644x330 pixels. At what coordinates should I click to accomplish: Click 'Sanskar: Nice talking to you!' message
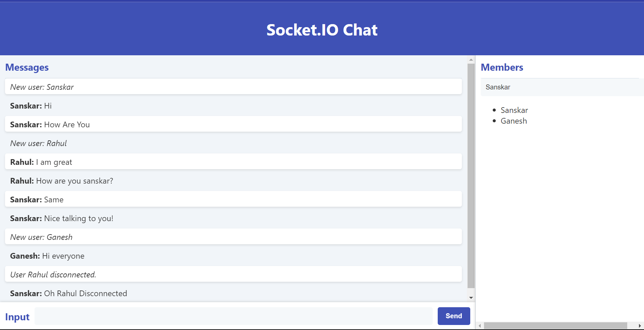[233, 218]
